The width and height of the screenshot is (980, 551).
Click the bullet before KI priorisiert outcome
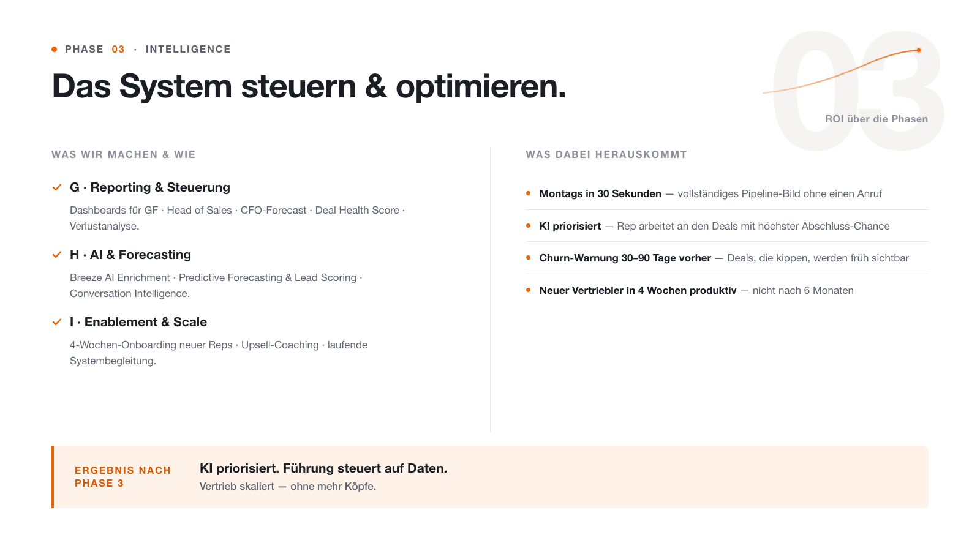tap(529, 226)
